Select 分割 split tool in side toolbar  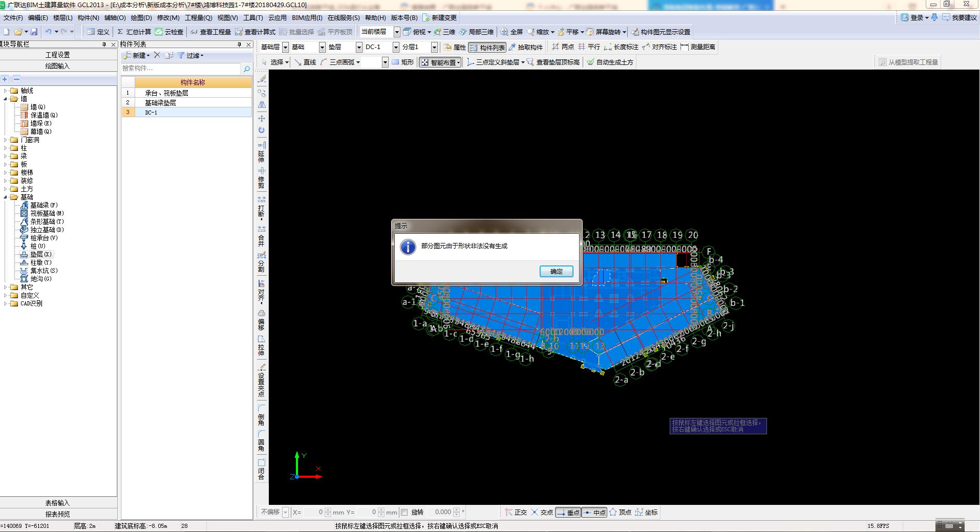[261, 262]
